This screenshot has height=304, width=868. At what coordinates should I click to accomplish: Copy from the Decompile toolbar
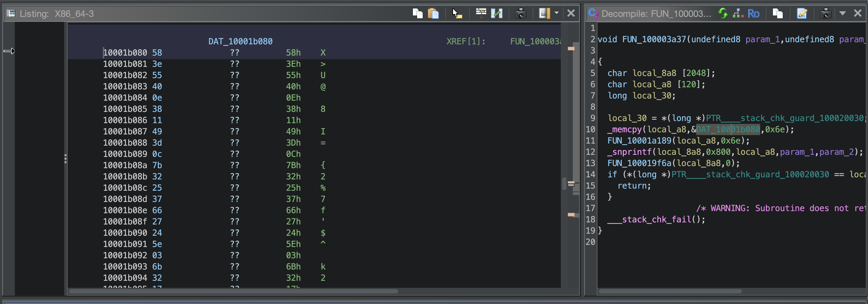778,13
